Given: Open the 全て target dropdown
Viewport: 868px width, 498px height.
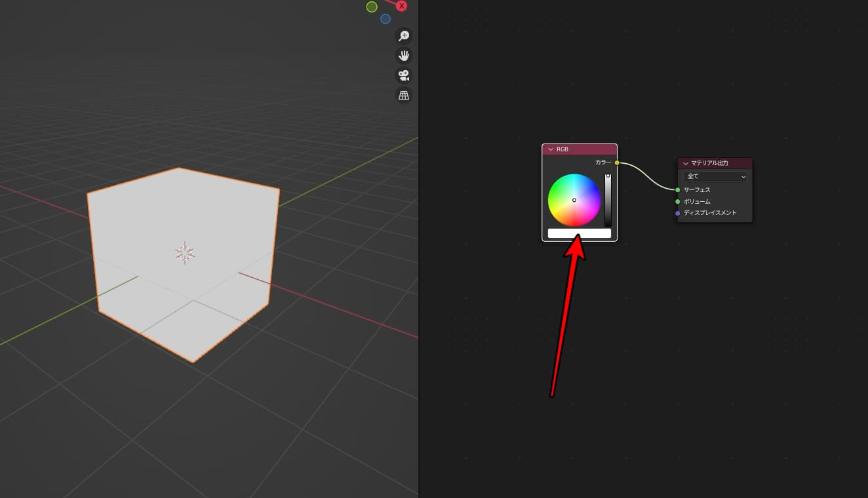Looking at the screenshot, I should (x=716, y=176).
